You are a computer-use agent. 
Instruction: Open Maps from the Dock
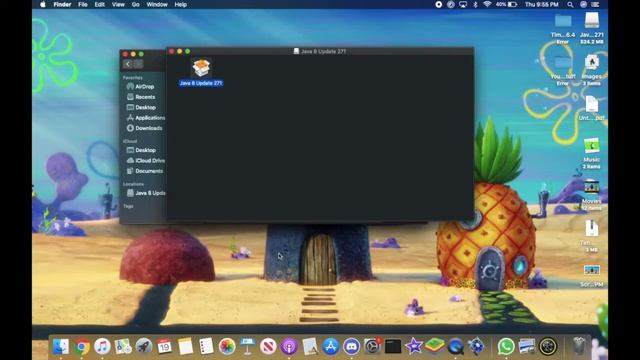pyautogui.click(x=123, y=347)
